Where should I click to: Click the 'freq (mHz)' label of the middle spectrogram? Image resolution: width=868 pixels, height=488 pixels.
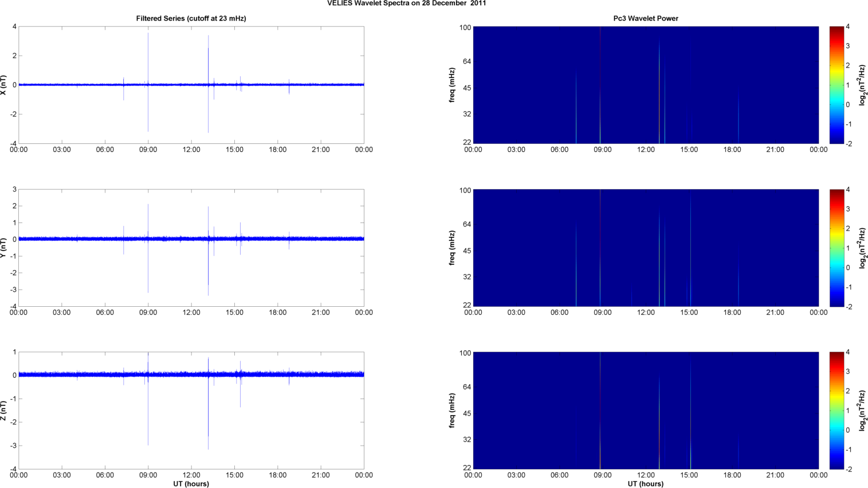click(x=452, y=248)
